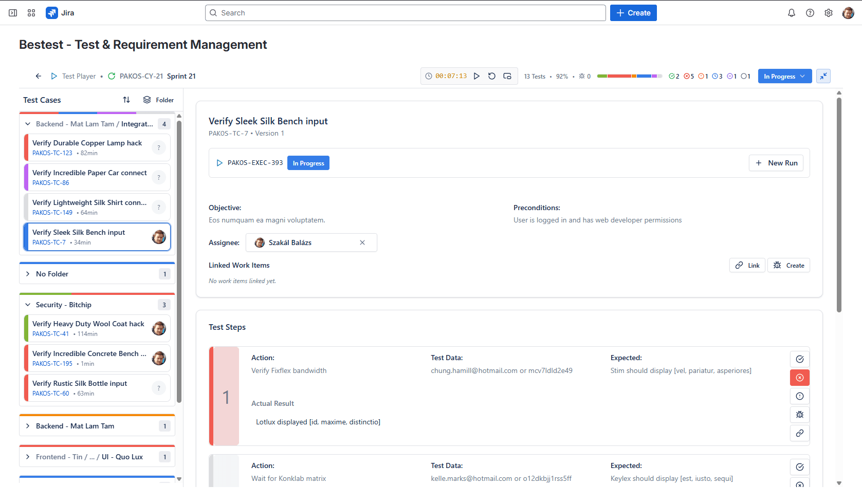
Task: Mark step 2 as failed
Action: pos(799,484)
